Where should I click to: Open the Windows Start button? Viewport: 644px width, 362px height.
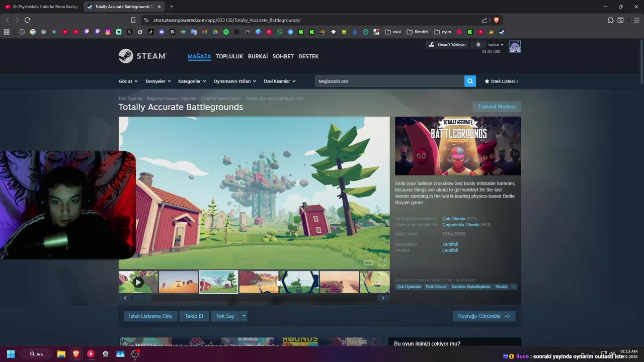coord(11,354)
